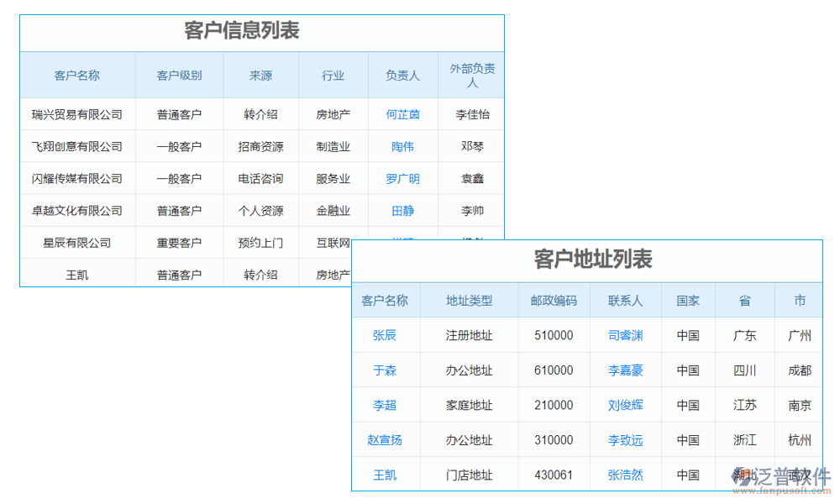Open 赵宣扬 customer record
The width and height of the screenshot is (840, 504).
click(384, 439)
